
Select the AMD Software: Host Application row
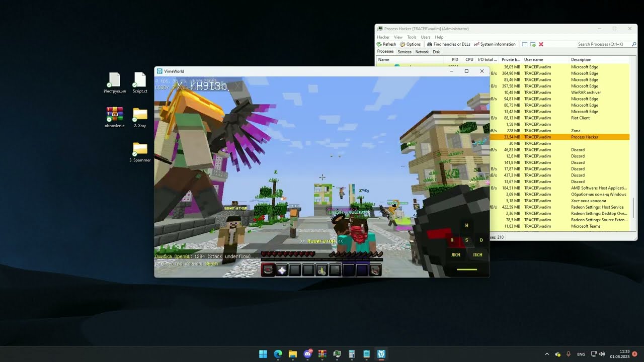point(559,188)
